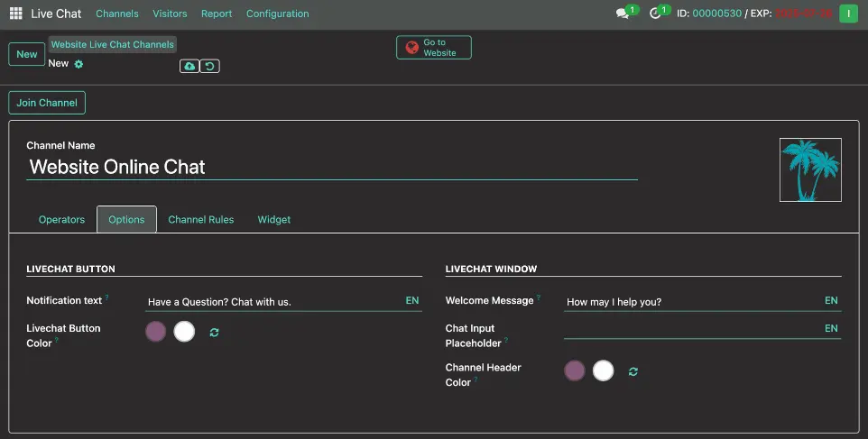Open the Report menu
Viewport: 868px width, 439px height.
click(x=217, y=14)
